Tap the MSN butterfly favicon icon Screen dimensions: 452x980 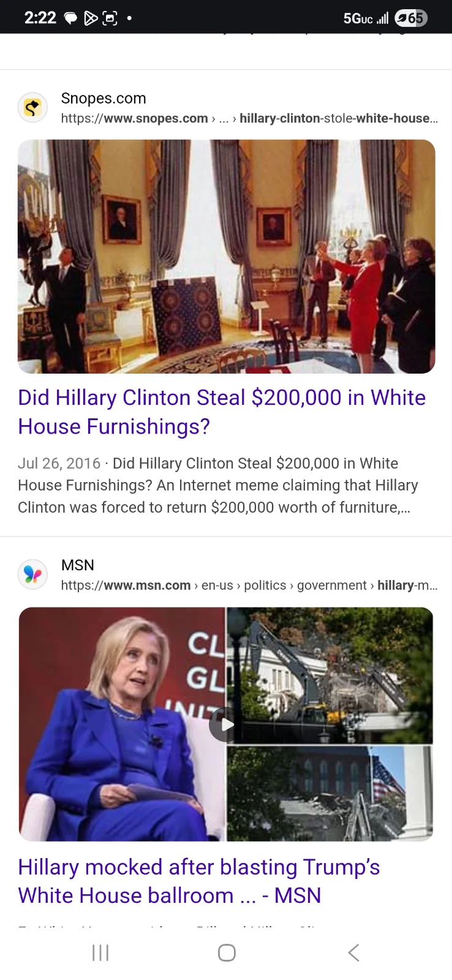coord(32,575)
